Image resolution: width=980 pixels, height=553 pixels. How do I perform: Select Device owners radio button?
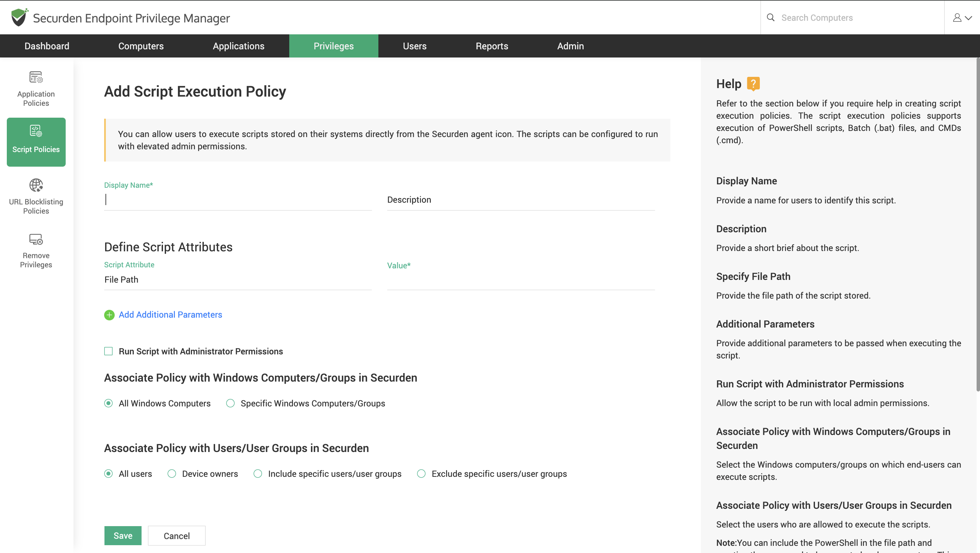click(x=171, y=473)
